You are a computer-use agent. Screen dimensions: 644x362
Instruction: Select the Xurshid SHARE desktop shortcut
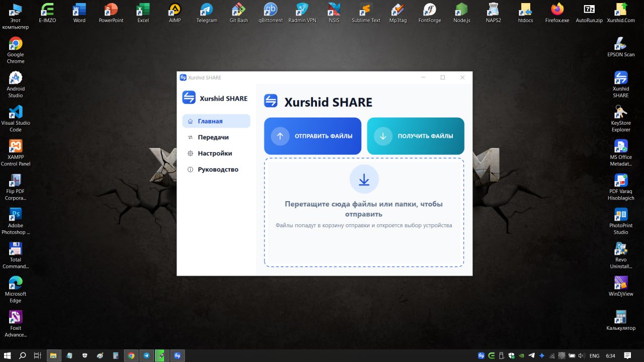621,84
